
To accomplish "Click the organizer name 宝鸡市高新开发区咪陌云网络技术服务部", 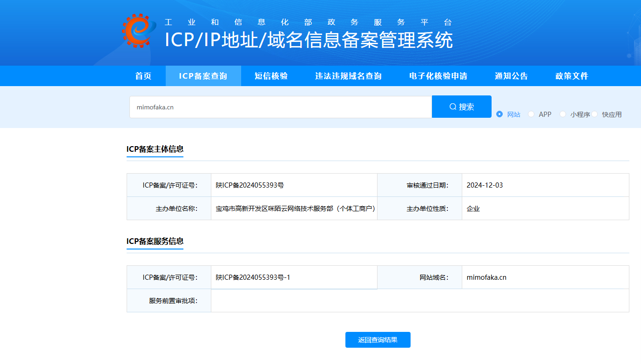I will point(296,209).
